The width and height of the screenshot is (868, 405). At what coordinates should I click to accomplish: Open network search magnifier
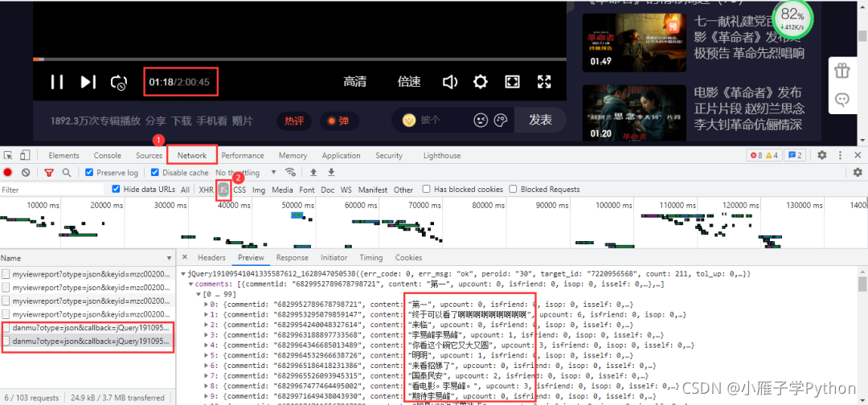[x=67, y=173]
